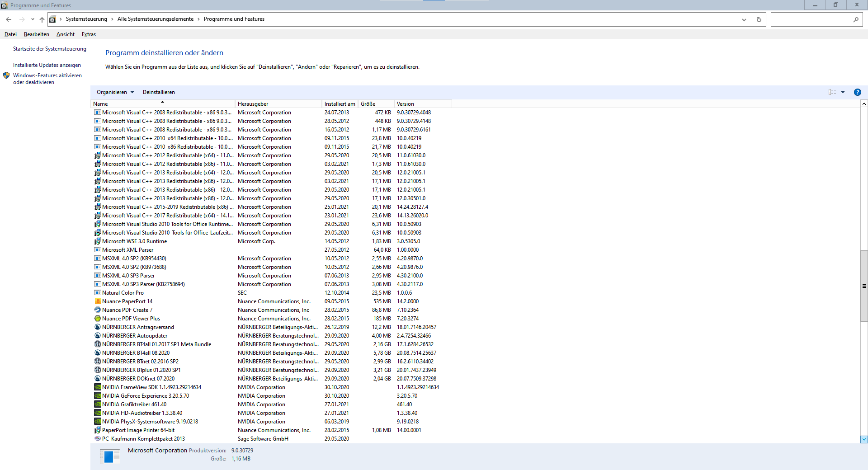Click the Deinstallieren button
This screenshot has height=470, width=868.
point(159,92)
